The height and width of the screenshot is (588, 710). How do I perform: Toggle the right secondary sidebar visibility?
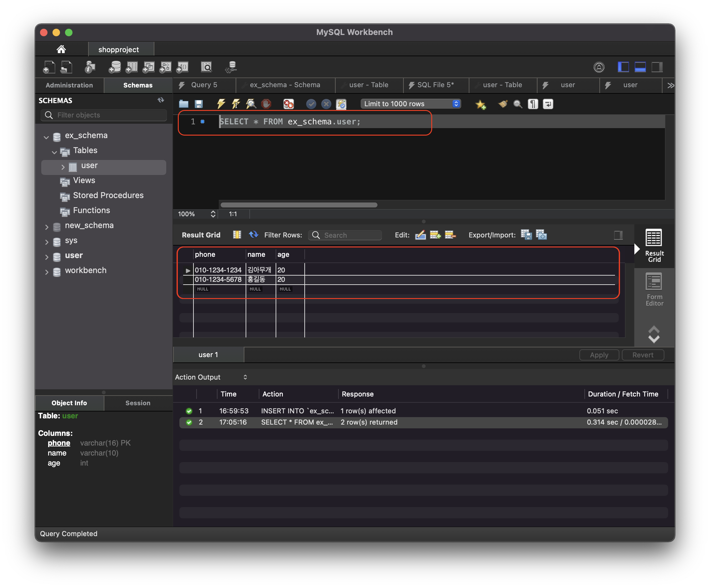[x=657, y=67]
